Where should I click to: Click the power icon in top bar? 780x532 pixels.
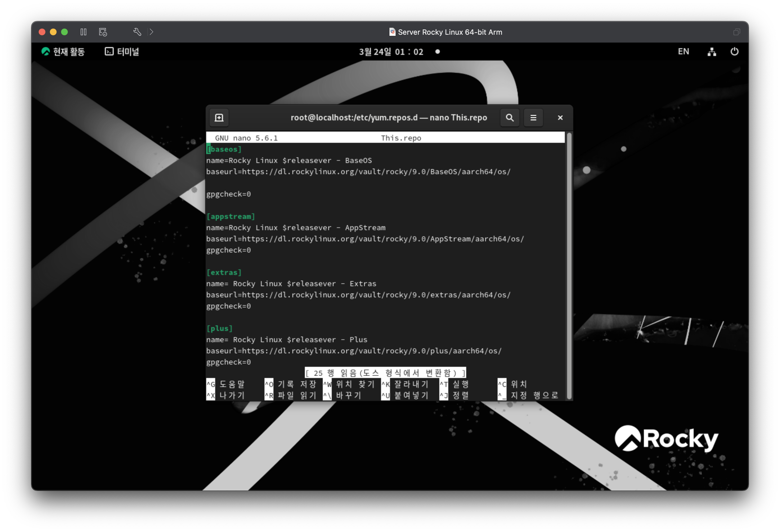pyautogui.click(x=734, y=52)
